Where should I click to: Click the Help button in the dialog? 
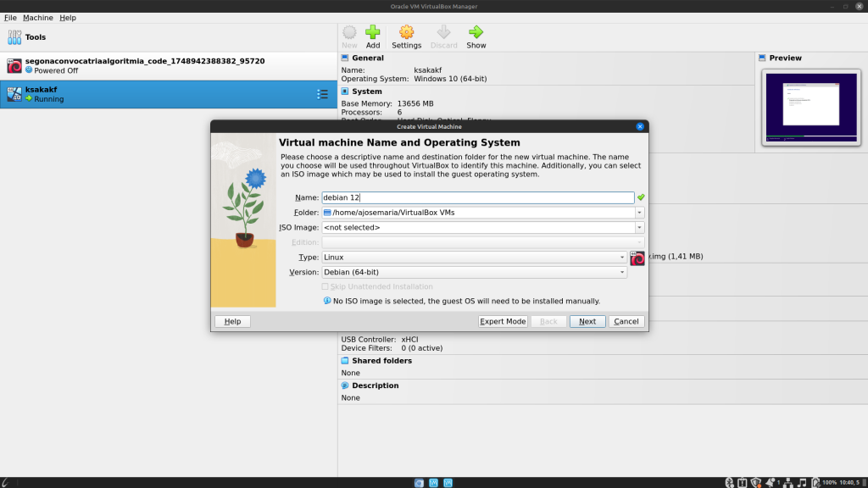232,321
